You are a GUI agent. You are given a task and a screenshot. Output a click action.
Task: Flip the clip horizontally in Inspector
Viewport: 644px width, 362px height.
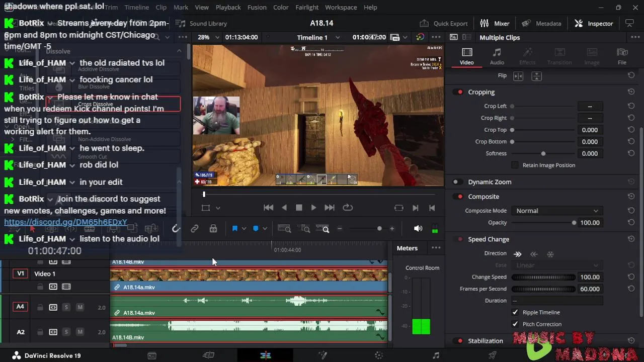(518, 76)
